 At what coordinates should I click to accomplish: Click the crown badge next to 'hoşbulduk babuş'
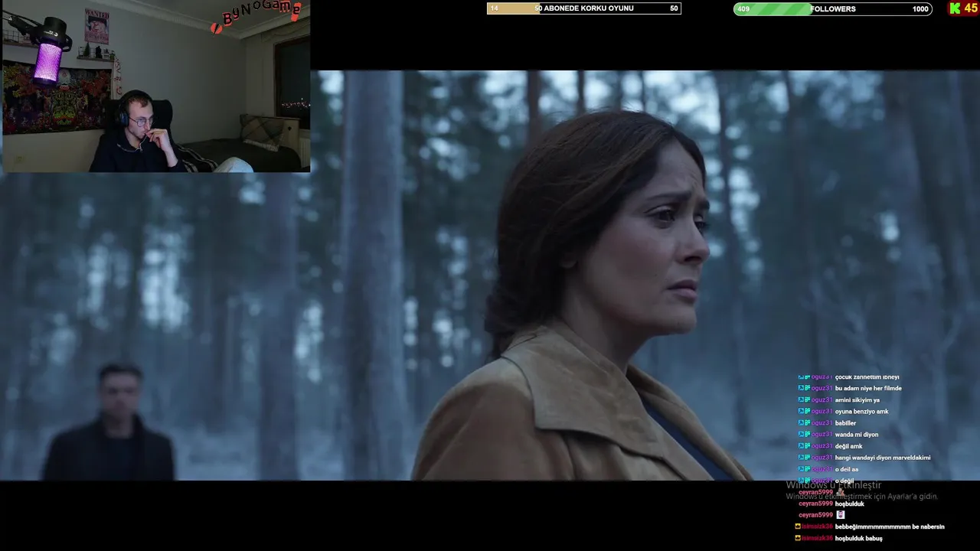798,538
